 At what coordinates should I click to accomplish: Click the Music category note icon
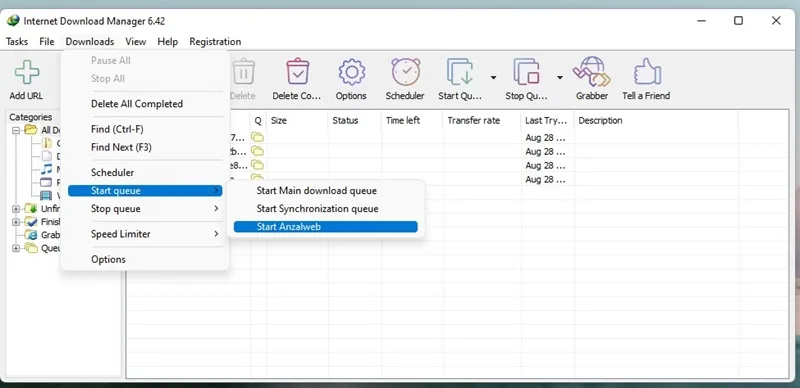coord(46,169)
